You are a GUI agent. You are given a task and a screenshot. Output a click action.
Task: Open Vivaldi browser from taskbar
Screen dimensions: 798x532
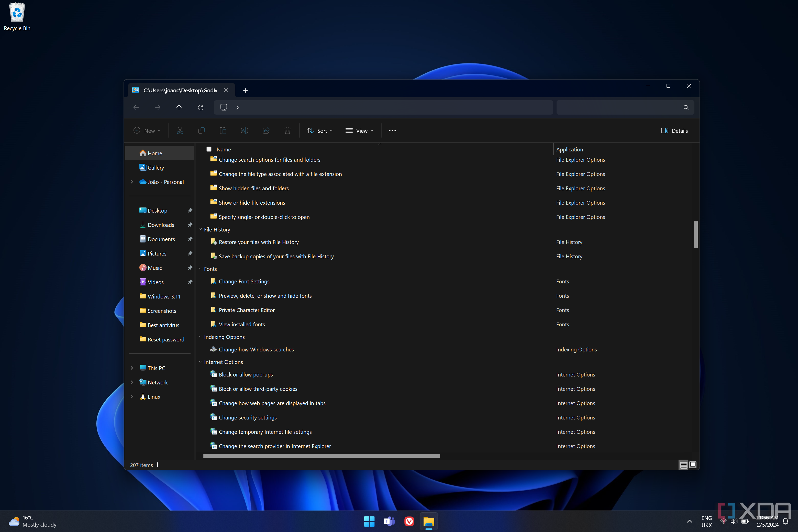(x=409, y=521)
